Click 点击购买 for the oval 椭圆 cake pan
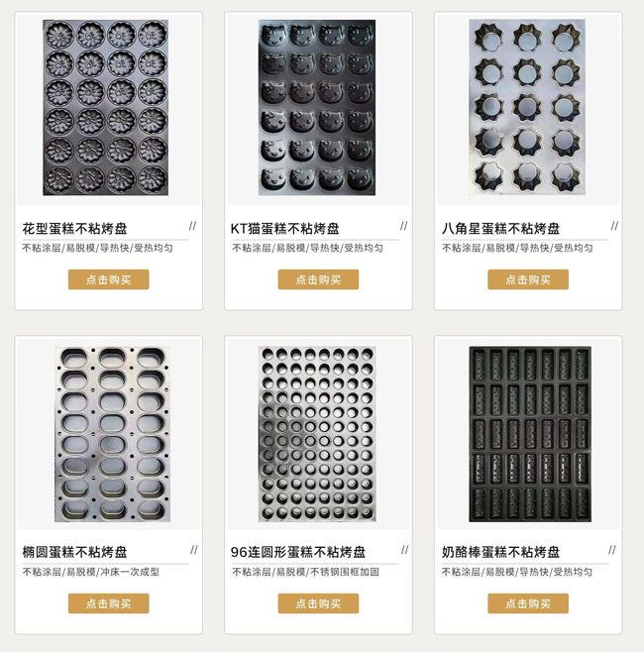Image resolution: width=644 pixels, height=652 pixels. pos(109,603)
